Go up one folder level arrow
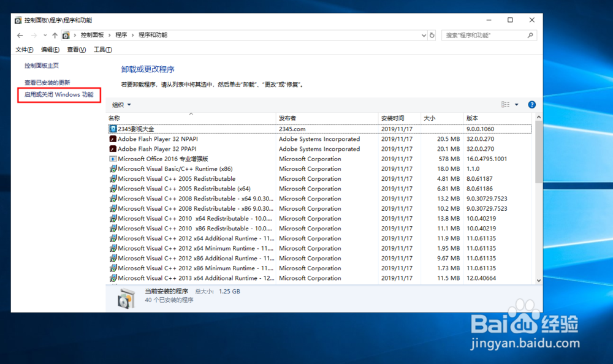Screen dimensions: 613x364 (x=55, y=35)
